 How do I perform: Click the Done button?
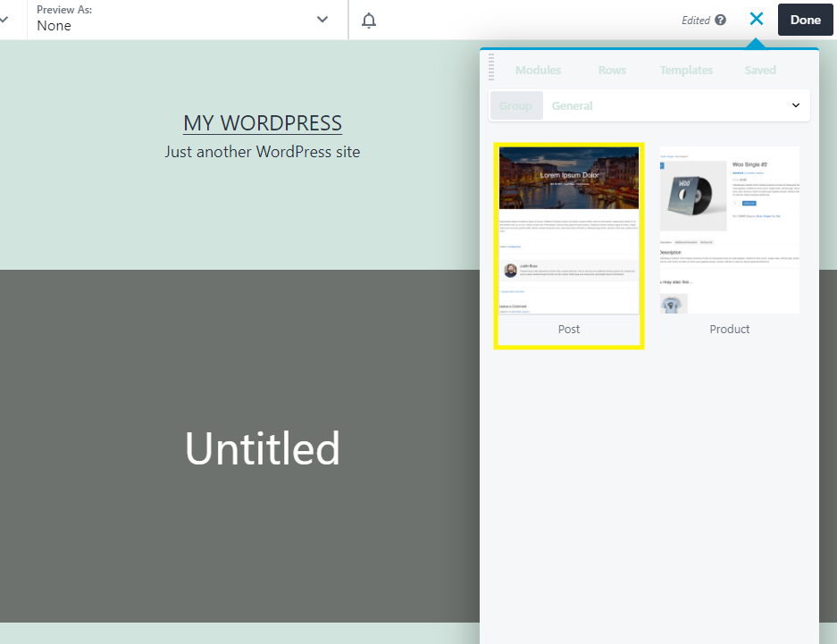804,19
